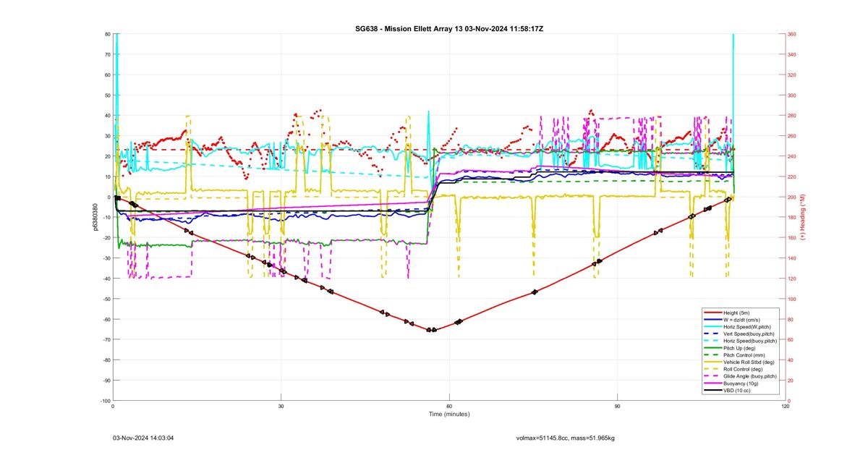The height and width of the screenshot is (450, 868).
Task: Click right heading axis tick '280'
Action: (792, 116)
